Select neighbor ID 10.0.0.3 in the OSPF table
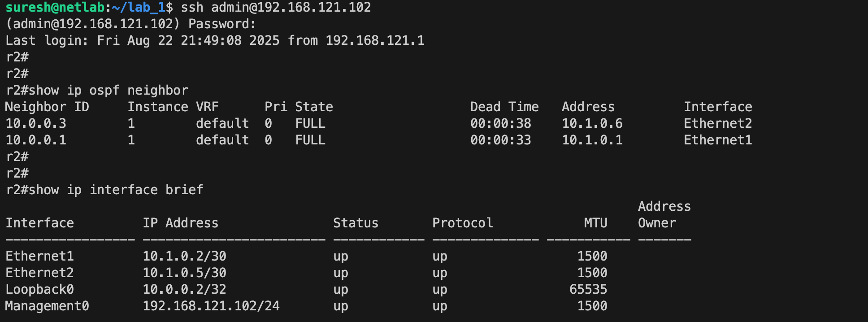This screenshot has height=322, width=868. tap(36, 124)
